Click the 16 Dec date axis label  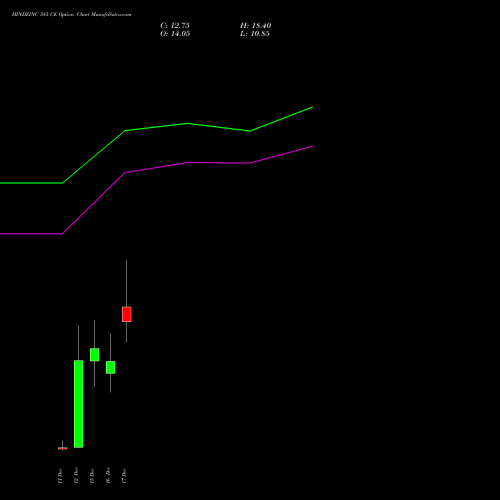click(x=108, y=476)
